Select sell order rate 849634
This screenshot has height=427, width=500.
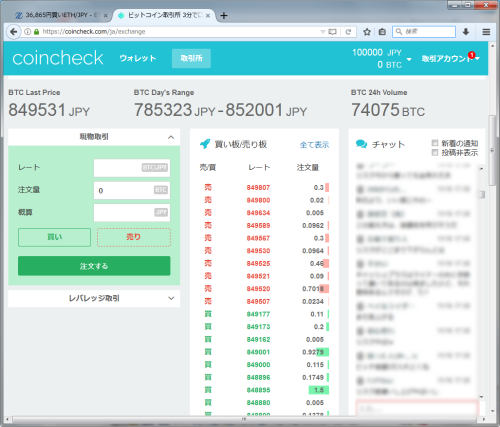point(258,213)
